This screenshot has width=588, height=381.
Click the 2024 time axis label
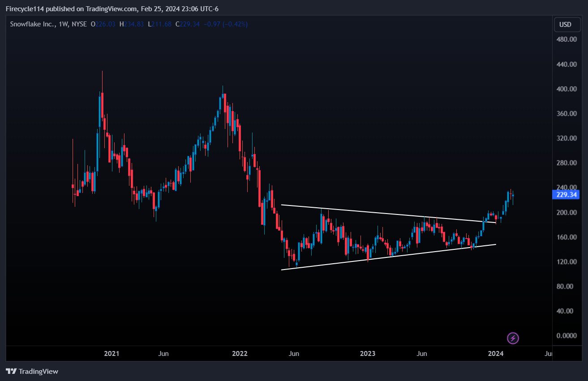pos(496,354)
